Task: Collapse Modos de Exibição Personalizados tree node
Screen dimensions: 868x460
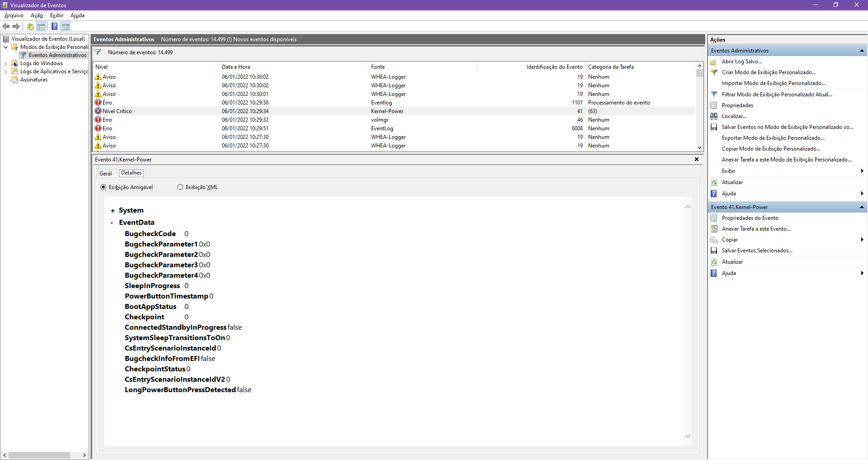Action: tap(5, 47)
